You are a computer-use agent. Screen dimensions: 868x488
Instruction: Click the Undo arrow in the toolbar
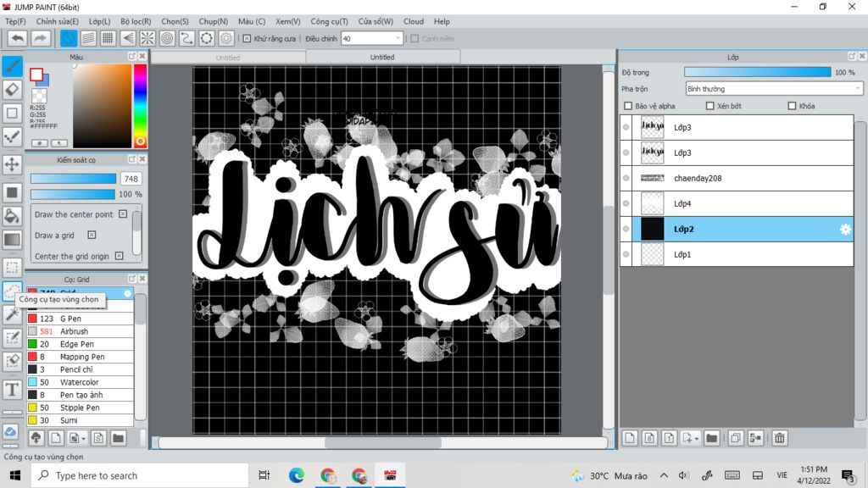[18, 38]
